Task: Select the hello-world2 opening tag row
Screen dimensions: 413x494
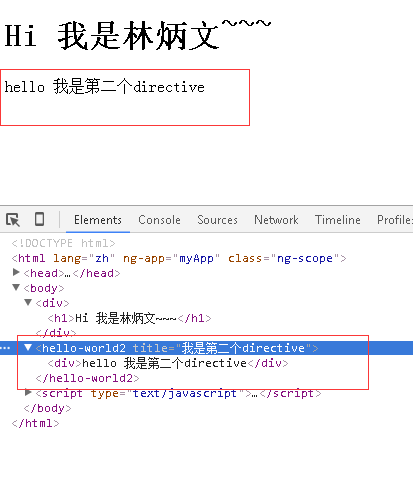Action: pos(206,348)
